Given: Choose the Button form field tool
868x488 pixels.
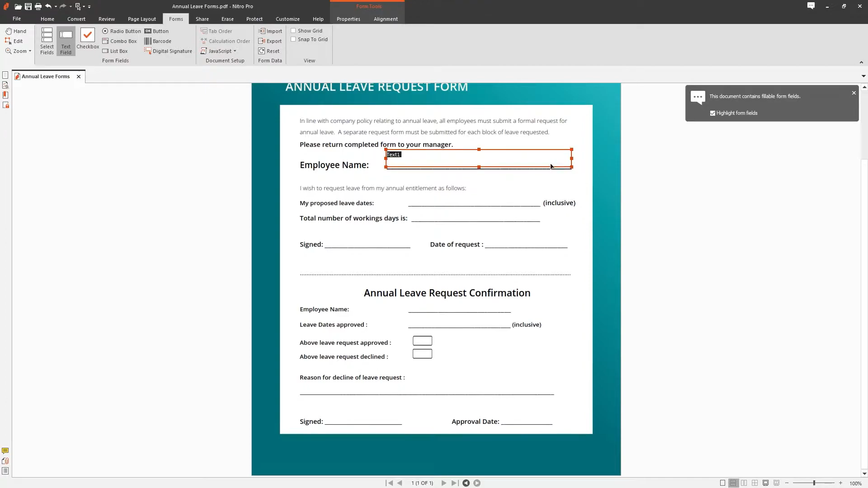Looking at the screenshot, I should point(156,31).
